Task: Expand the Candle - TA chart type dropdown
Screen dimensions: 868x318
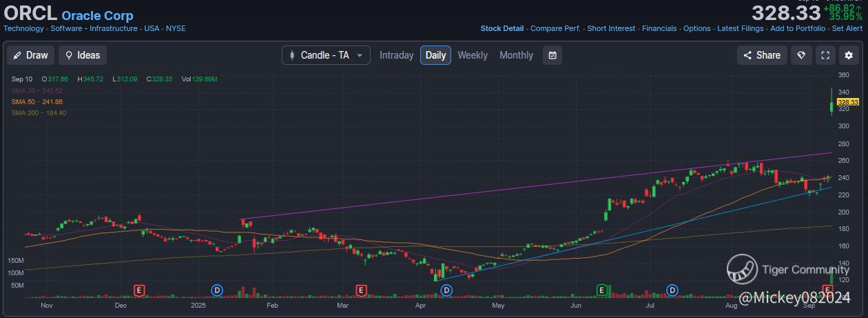Action: point(326,55)
